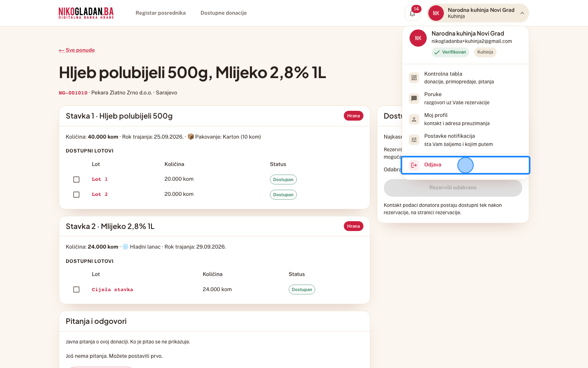Click Hrana tag on Stavka 2
Viewport: 588px width, 368px height.
pyautogui.click(x=354, y=226)
